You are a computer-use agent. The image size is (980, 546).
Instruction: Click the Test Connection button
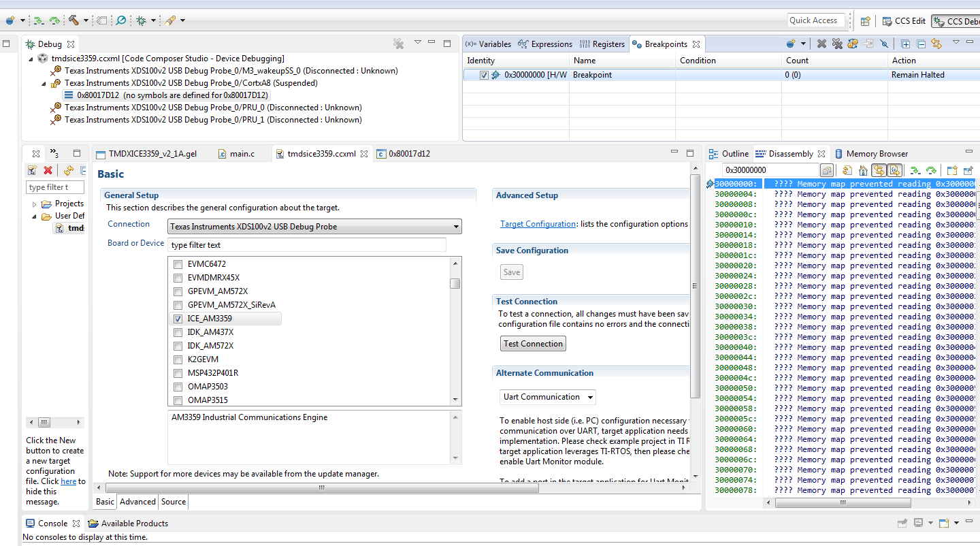(533, 344)
